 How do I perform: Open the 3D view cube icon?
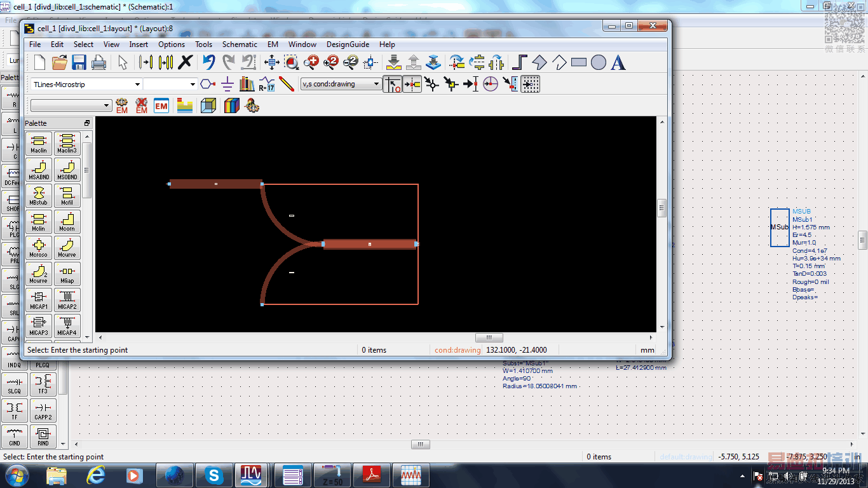click(x=208, y=105)
